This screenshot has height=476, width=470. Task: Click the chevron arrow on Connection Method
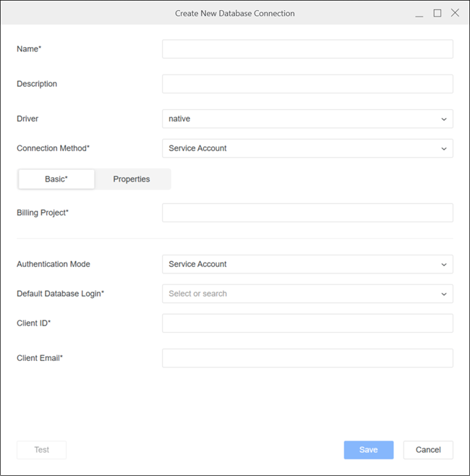444,148
